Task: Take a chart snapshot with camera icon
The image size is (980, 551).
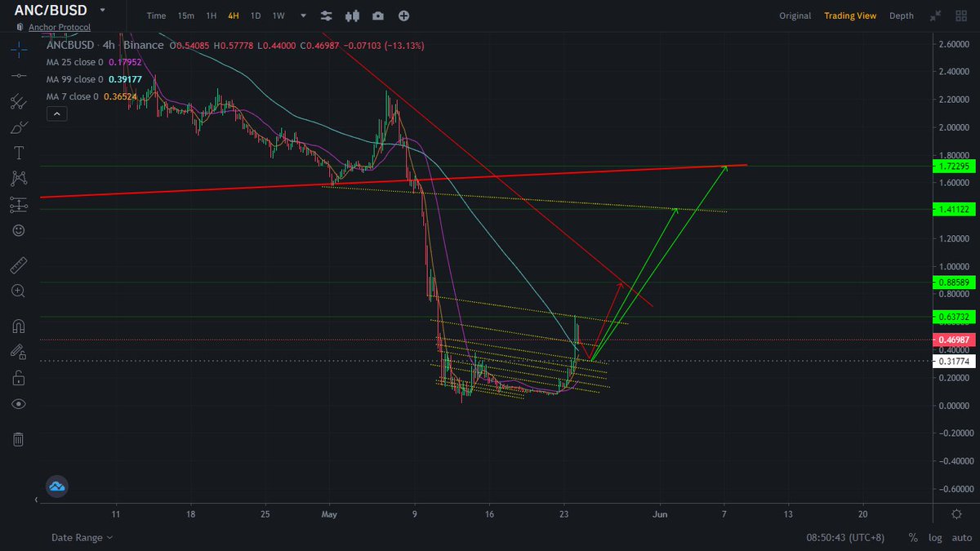Action: coord(378,16)
